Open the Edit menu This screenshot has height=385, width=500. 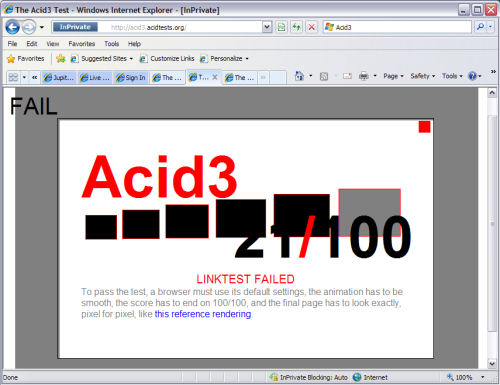pyautogui.click(x=32, y=44)
